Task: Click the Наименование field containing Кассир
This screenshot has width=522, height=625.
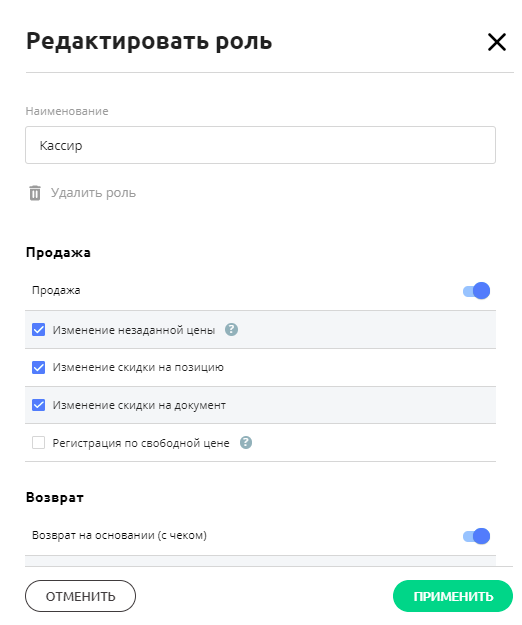Action: (261, 145)
